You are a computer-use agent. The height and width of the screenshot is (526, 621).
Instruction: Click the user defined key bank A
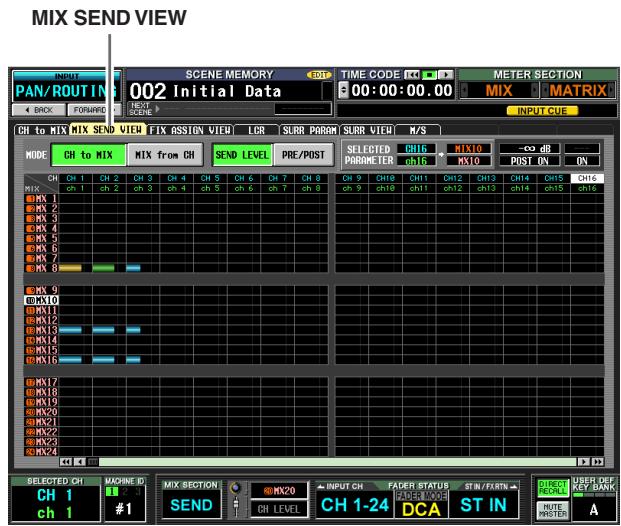(594, 509)
